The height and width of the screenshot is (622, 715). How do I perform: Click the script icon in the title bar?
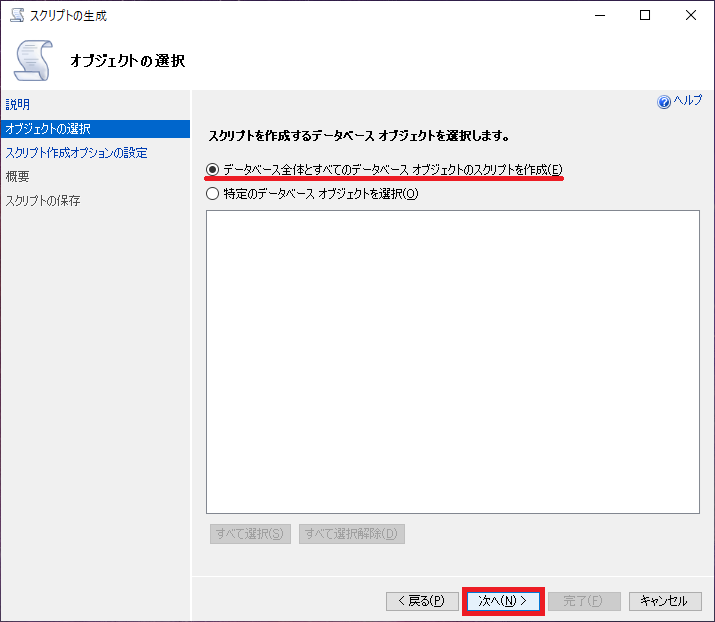pos(16,16)
